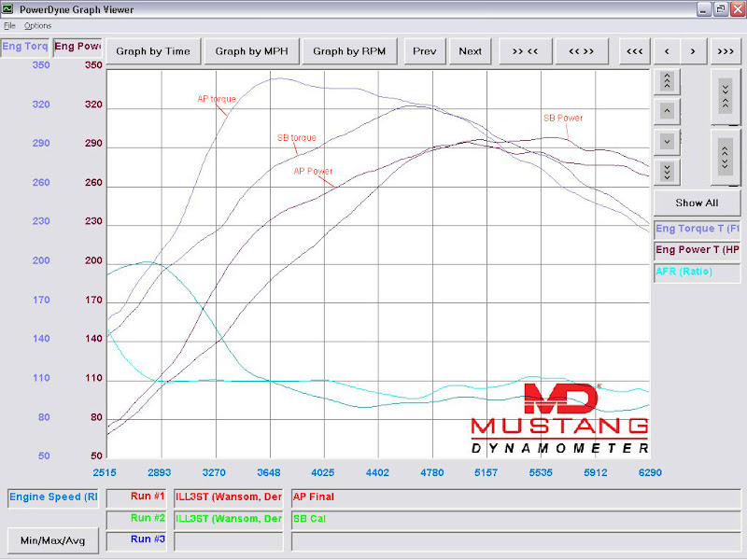Click the triple right '>>>' pan button
Image resolution: width=747 pixels, height=560 pixels.
(x=726, y=51)
